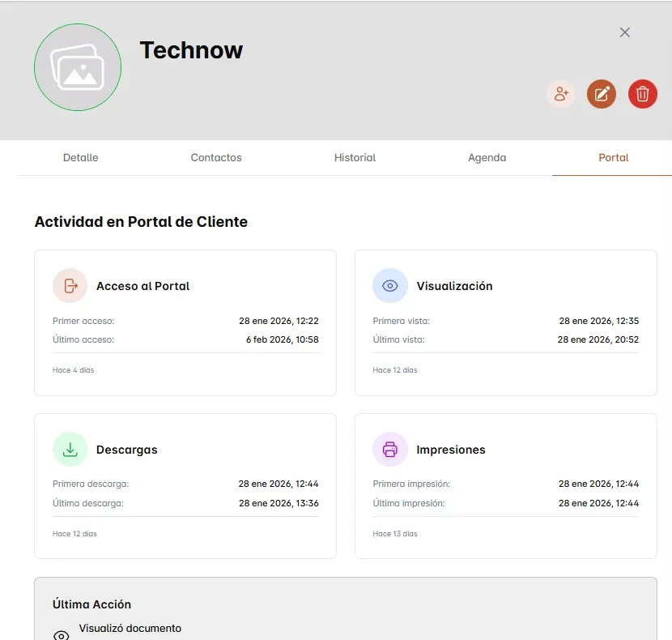Image resolution: width=672 pixels, height=640 pixels.
Task: Click the orange edit pencil button
Action: (x=602, y=94)
